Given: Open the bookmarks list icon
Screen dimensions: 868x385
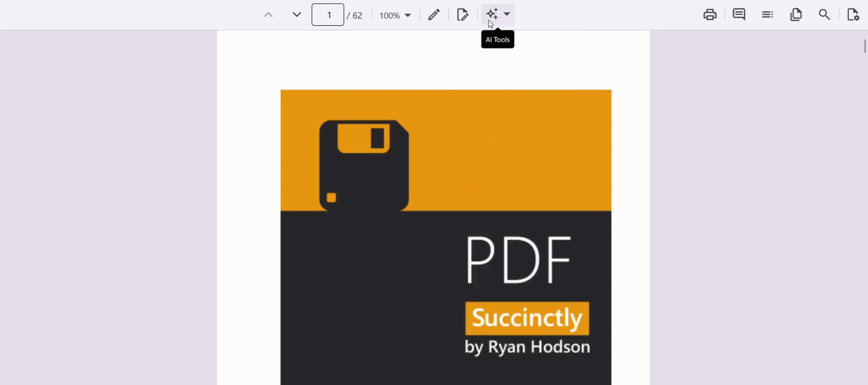Looking at the screenshot, I should tap(768, 15).
